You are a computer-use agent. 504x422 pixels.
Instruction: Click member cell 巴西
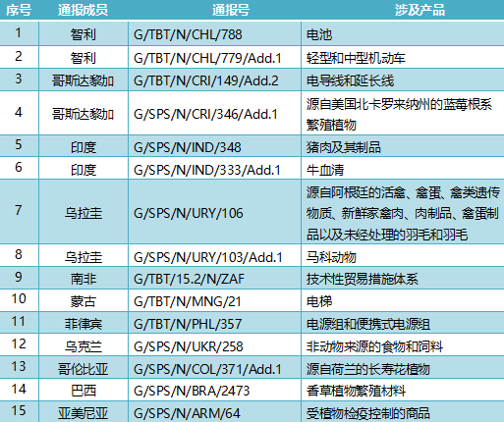[84, 391]
